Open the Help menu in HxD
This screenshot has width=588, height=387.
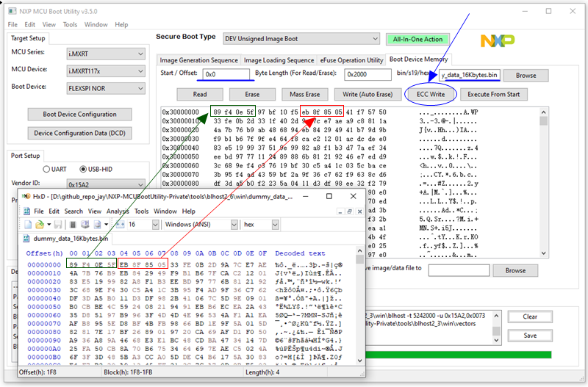click(x=189, y=211)
